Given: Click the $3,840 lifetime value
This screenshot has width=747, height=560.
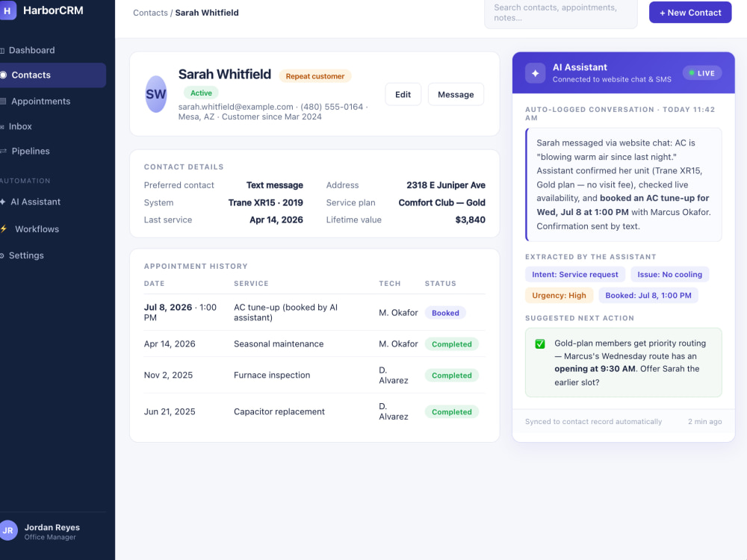Looking at the screenshot, I should click(x=470, y=220).
